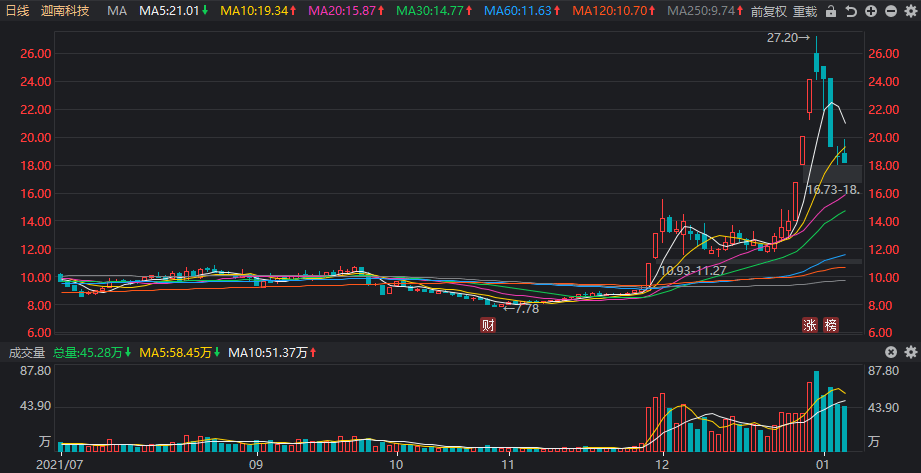Toggle the chart lock icon
The width and height of the screenshot is (921, 473).
pyautogui.click(x=831, y=11)
